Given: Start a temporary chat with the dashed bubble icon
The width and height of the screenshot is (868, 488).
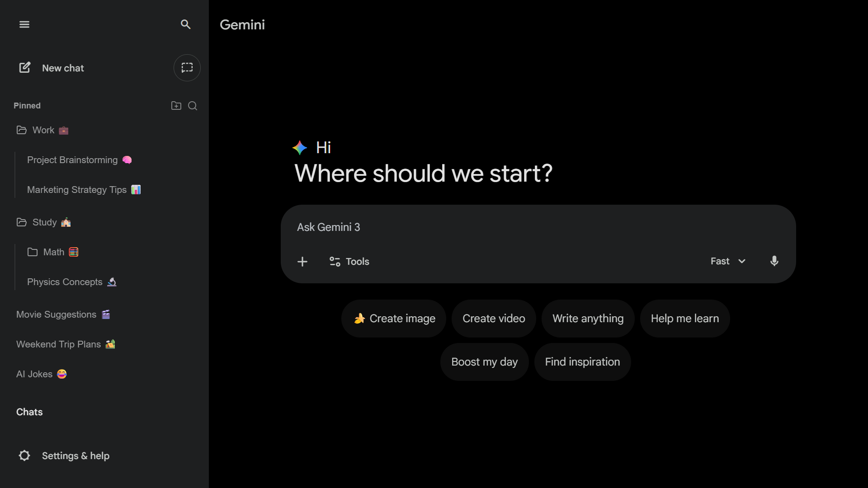Looking at the screenshot, I should (x=187, y=68).
